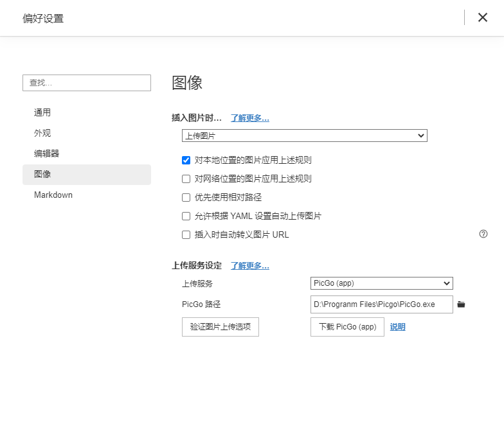
Task: Open the 通用 settings section
Action: pos(42,112)
